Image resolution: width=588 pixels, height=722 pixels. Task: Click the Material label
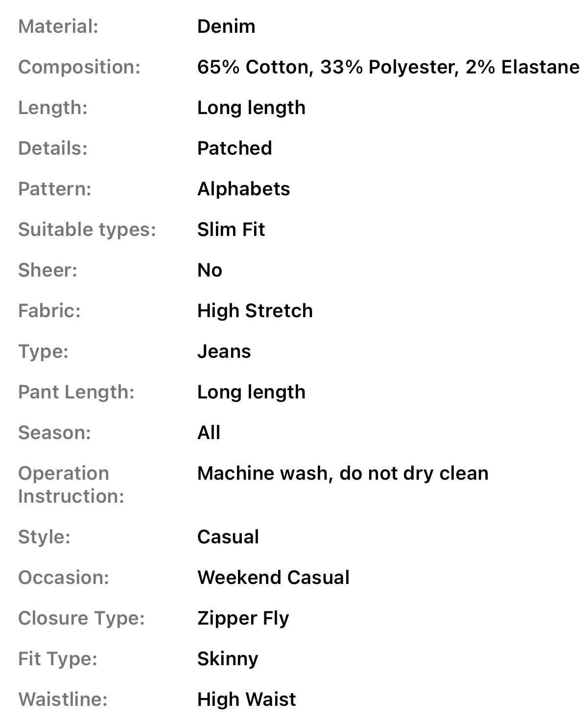tap(58, 26)
